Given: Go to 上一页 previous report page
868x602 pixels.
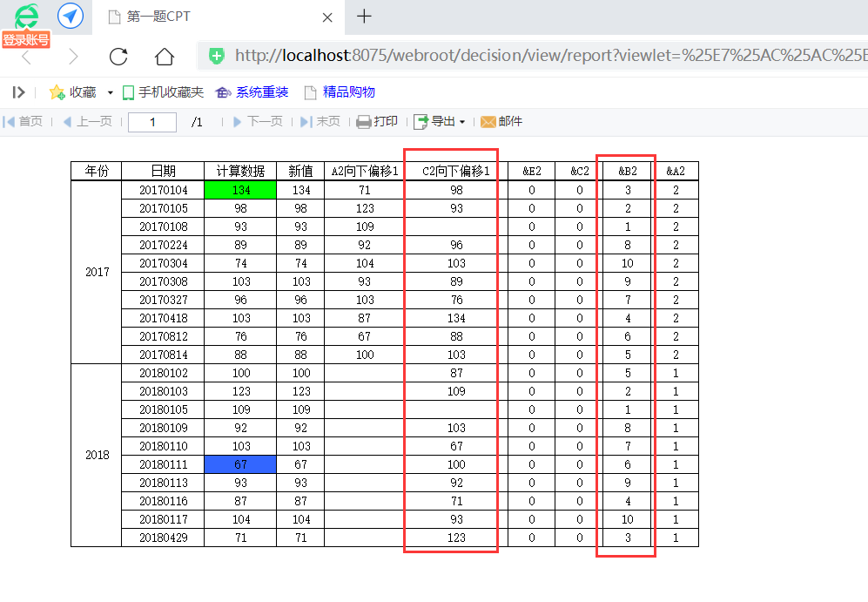Looking at the screenshot, I should [x=87, y=121].
